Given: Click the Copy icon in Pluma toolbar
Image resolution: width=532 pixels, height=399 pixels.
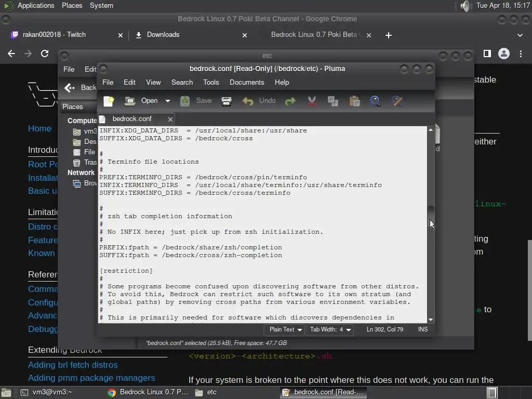Looking at the screenshot, I should pos(333,101).
